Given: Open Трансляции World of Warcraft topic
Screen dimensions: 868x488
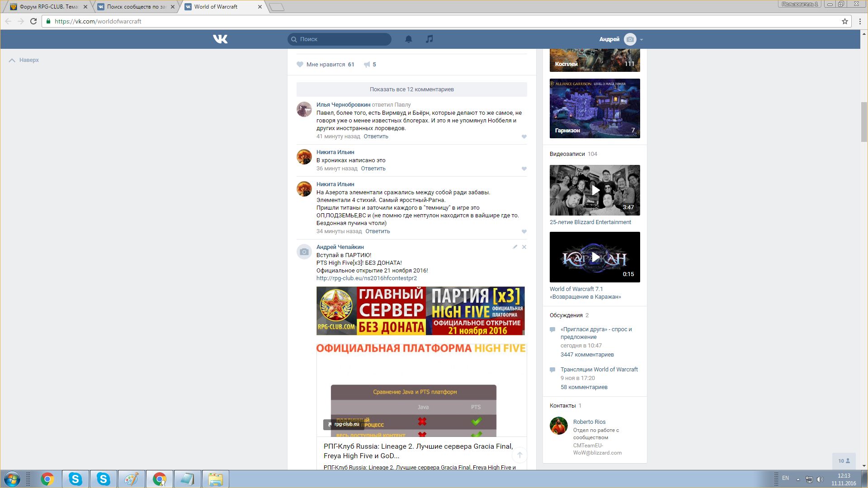Looking at the screenshot, I should coord(599,370).
